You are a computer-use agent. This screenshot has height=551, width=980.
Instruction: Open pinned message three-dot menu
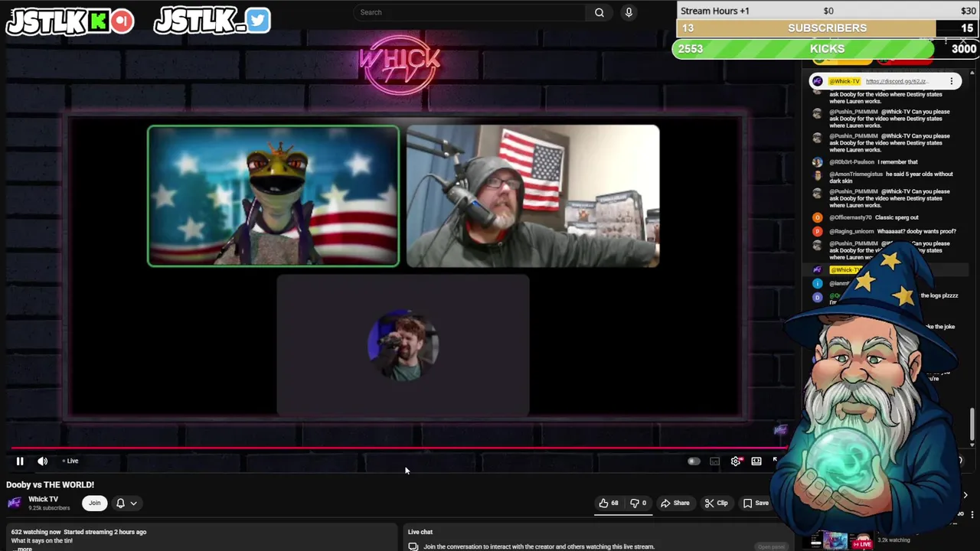(x=952, y=81)
